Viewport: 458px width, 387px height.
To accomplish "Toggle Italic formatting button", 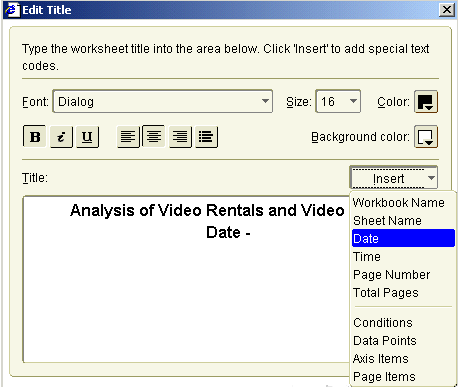I will coord(61,136).
